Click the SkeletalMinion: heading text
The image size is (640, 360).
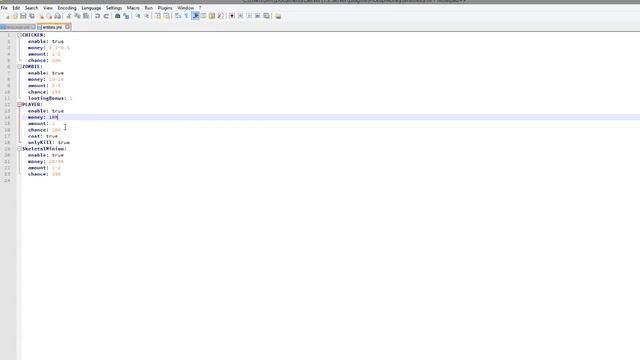tap(44, 149)
